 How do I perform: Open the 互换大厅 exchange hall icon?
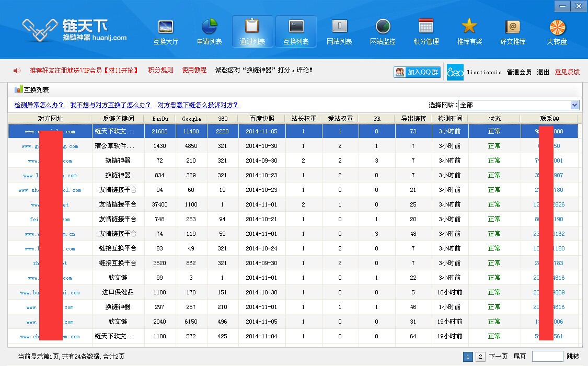[166, 27]
